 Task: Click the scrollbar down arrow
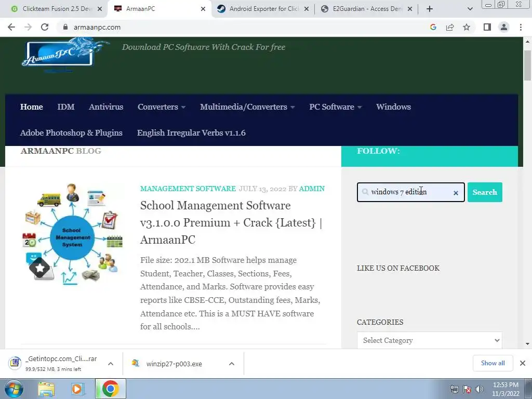(527, 344)
